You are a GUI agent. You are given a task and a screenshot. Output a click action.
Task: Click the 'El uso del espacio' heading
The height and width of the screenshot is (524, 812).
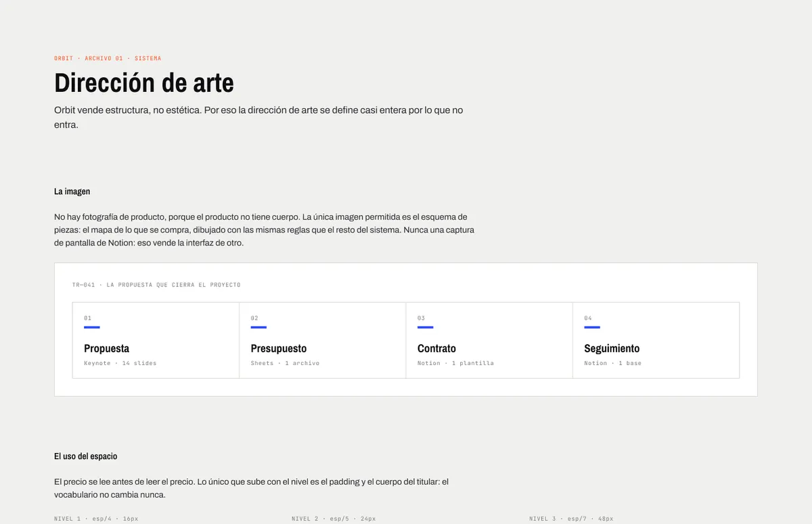click(85, 456)
